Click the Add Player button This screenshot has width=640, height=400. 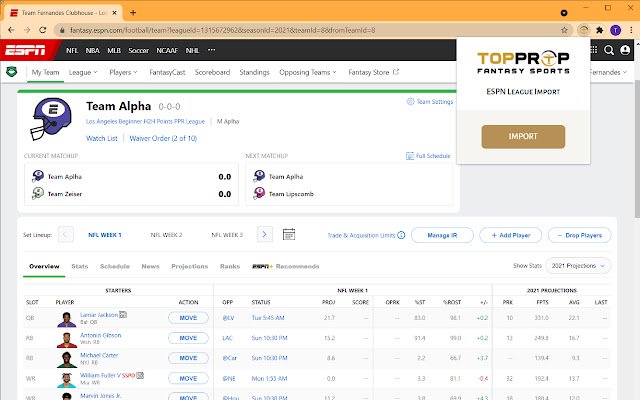click(511, 235)
